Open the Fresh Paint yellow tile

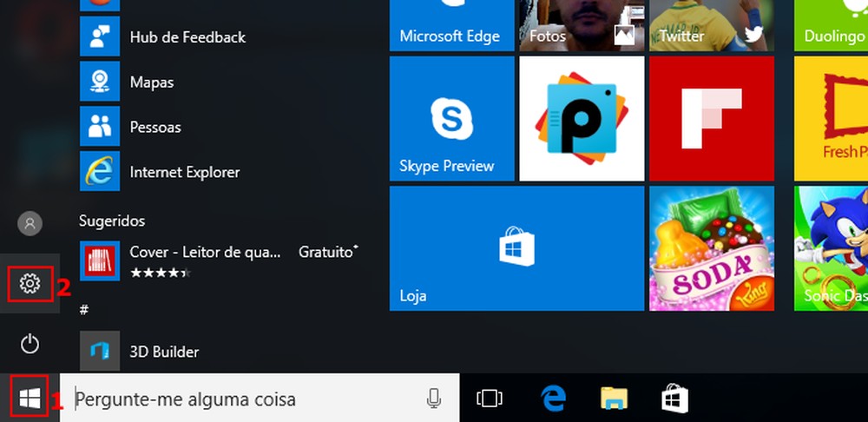click(x=831, y=118)
